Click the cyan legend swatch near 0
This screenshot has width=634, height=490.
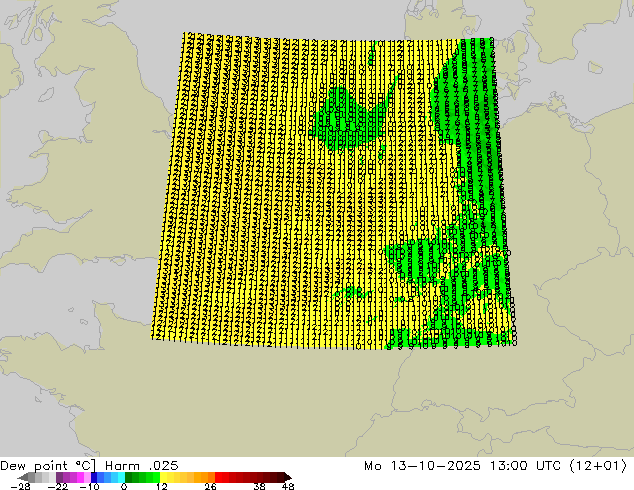click(121, 477)
